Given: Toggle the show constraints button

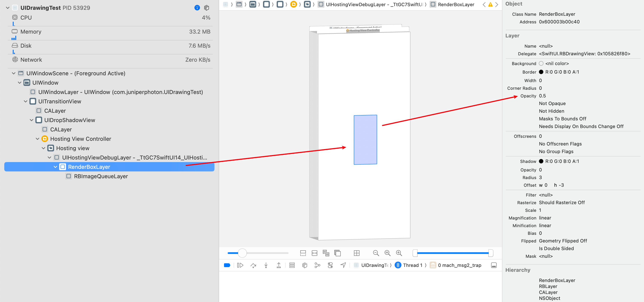Looking at the screenshot, I should (x=315, y=253).
